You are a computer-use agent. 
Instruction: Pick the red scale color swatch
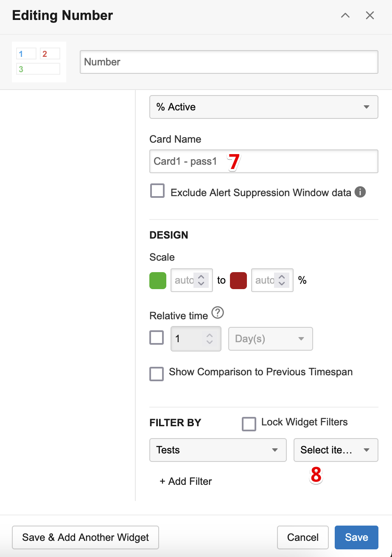tap(238, 280)
